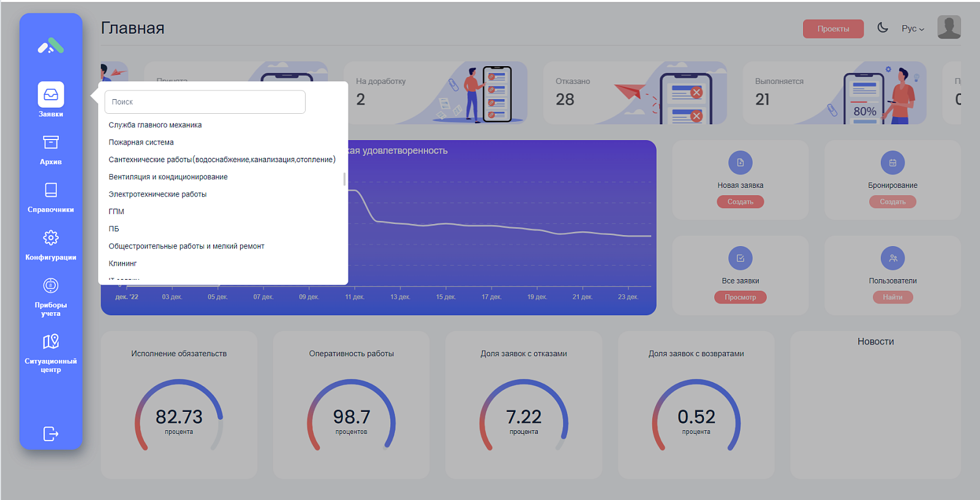Open the Архив sidebar icon
Screen dimensions: 980x500
(x=51, y=143)
